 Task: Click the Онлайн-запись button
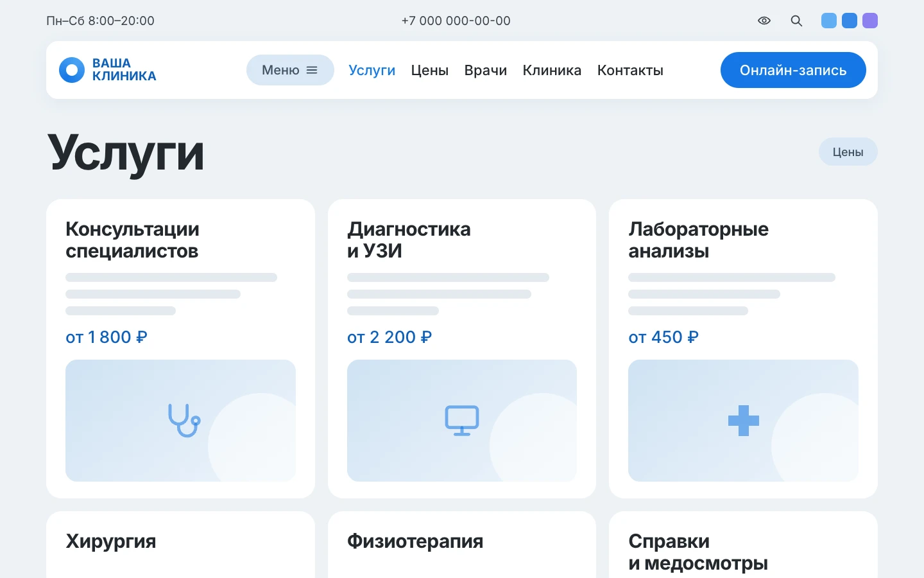(x=793, y=70)
